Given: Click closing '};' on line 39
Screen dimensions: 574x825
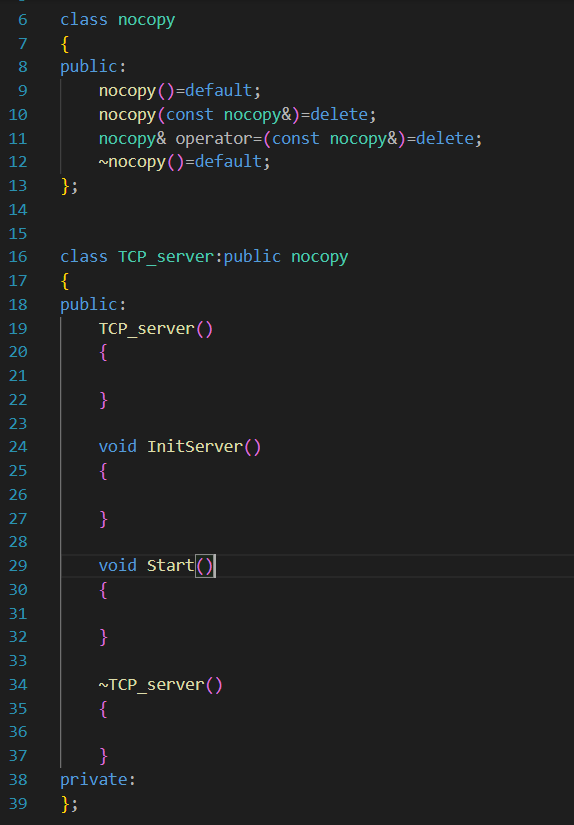Looking at the screenshot, I should 69,804.
